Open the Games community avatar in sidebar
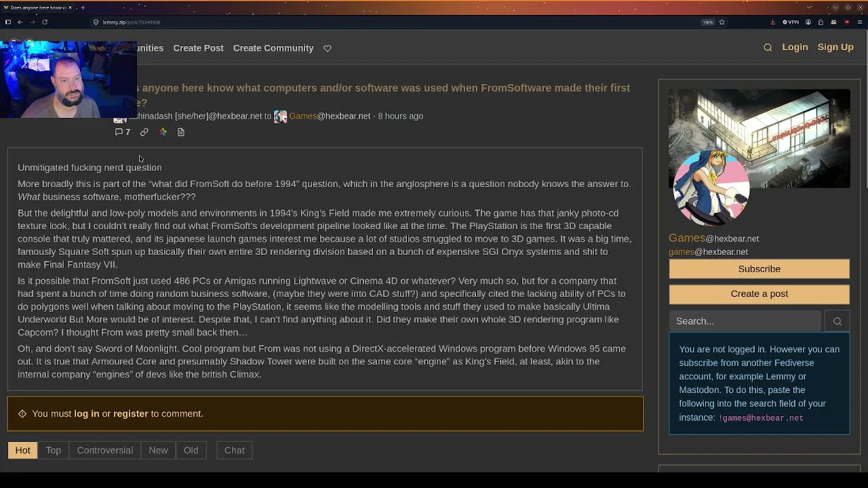The width and height of the screenshot is (868, 488). [x=711, y=187]
